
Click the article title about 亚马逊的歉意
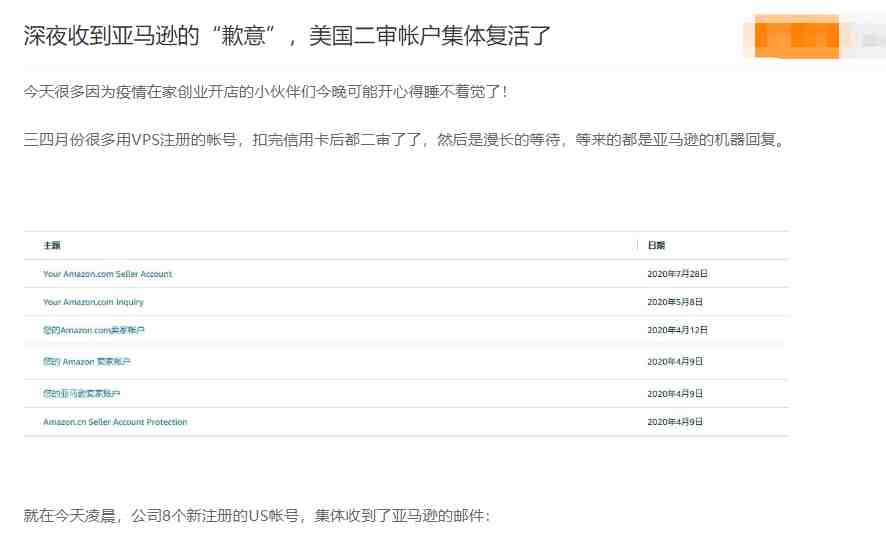pos(287,36)
